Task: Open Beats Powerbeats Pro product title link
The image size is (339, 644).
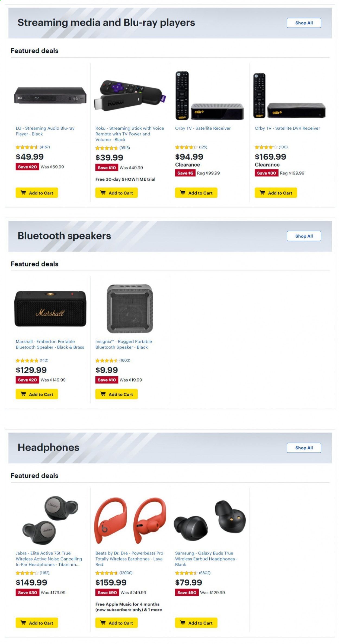Action: [x=129, y=559]
